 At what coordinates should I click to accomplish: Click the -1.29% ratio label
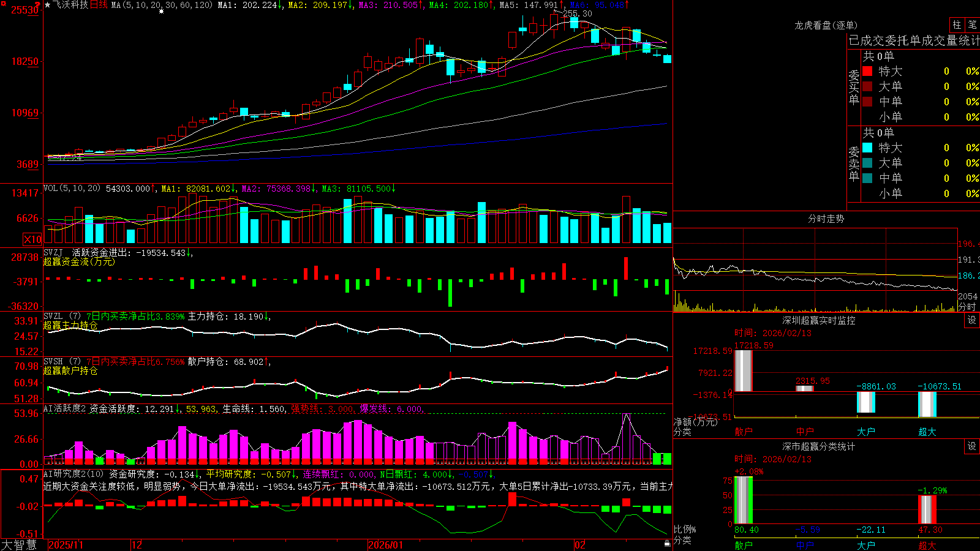click(933, 490)
